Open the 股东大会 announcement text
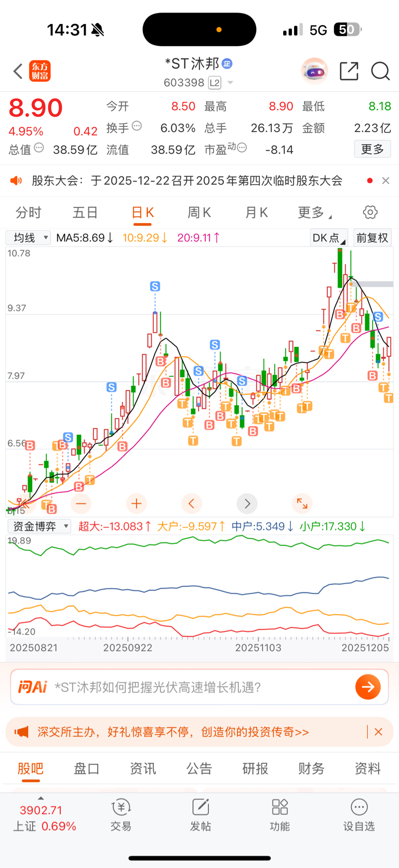 [187, 180]
